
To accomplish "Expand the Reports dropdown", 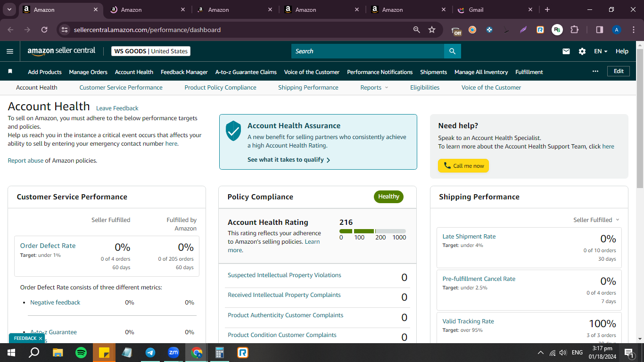I will 374,88.
